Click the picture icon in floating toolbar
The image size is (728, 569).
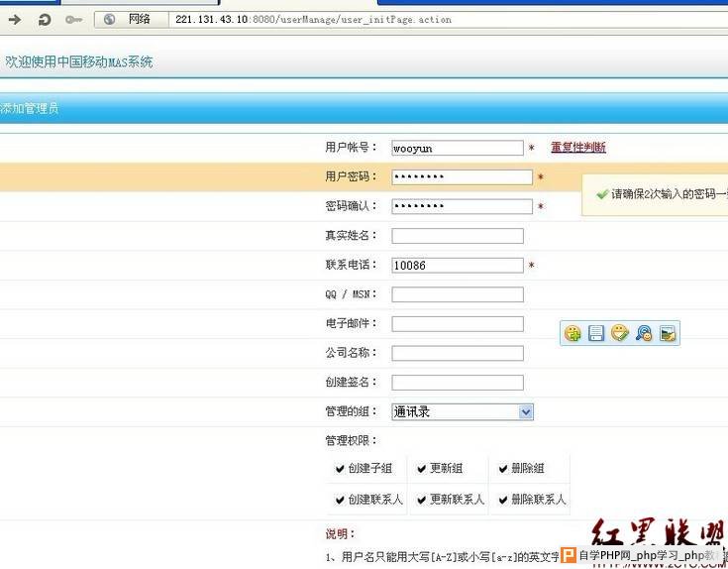pyautogui.click(x=668, y=333)
